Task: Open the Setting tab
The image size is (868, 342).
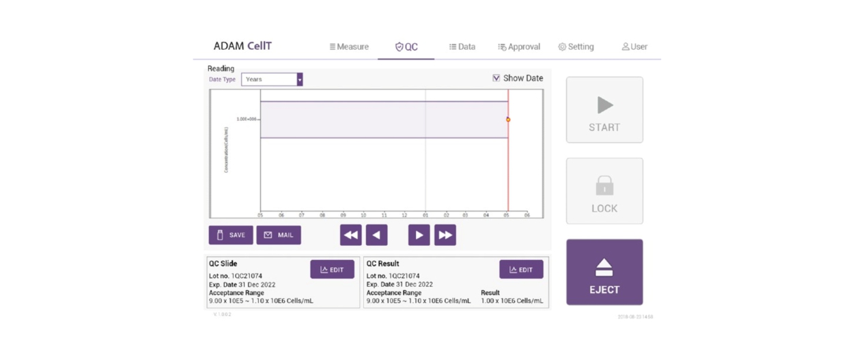Action: [576, 46]
